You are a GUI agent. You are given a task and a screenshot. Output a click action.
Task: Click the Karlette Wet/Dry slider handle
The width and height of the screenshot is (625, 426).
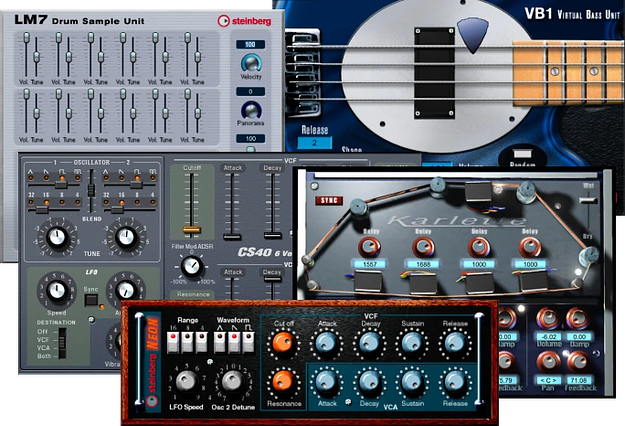click(588, 200)
